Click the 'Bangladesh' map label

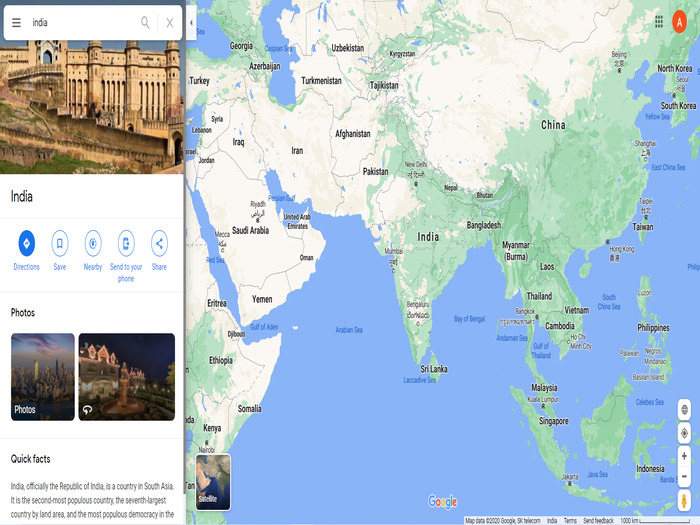click(484, 225)
